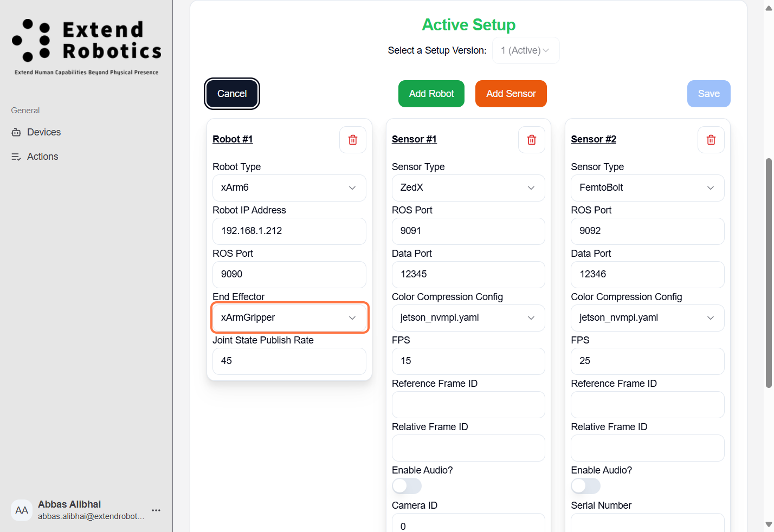This screenshot has width=774, height=532.
Task: Open the ZedX Sensor Type dropdown
Action: pos(468,188)
